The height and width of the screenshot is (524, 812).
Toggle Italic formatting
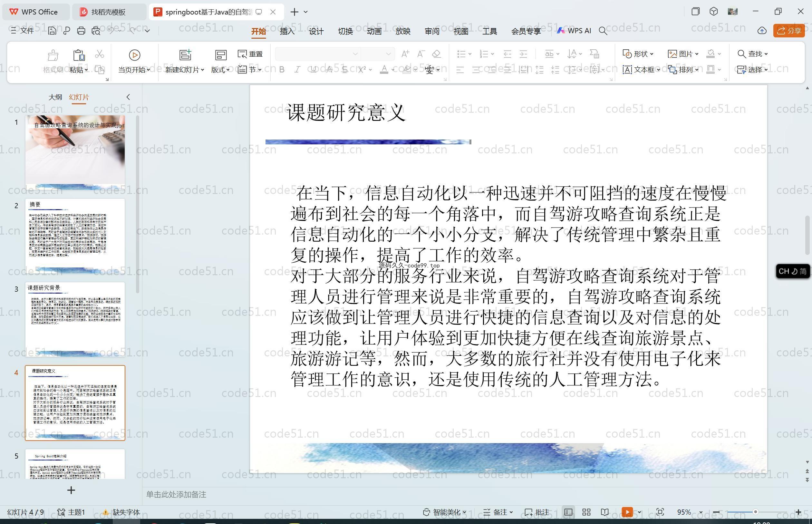tap(297, 70)
